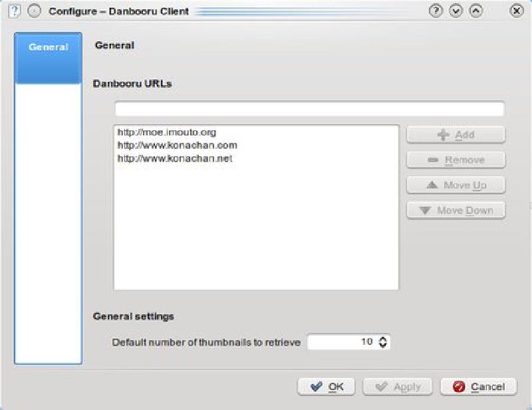Cancel the configuration dialog
Viewport: 532px width, 410px height.
(479, 387)
